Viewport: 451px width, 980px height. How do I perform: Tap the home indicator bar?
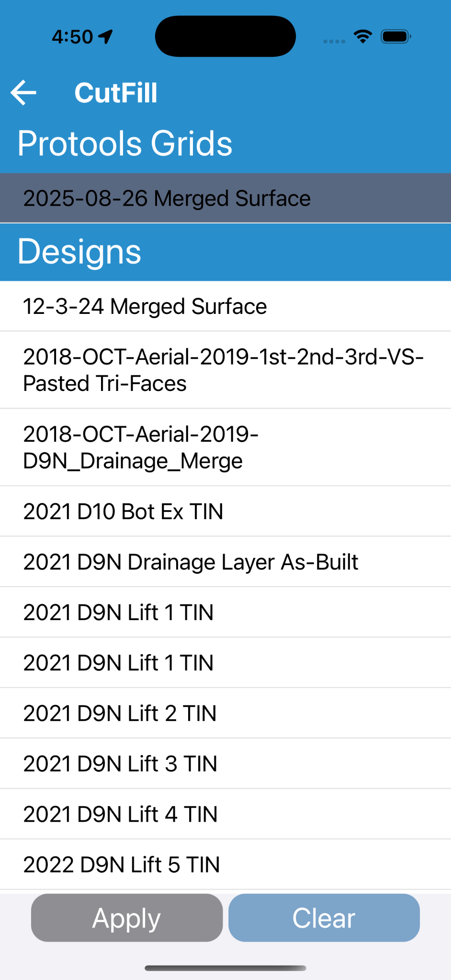225,968
